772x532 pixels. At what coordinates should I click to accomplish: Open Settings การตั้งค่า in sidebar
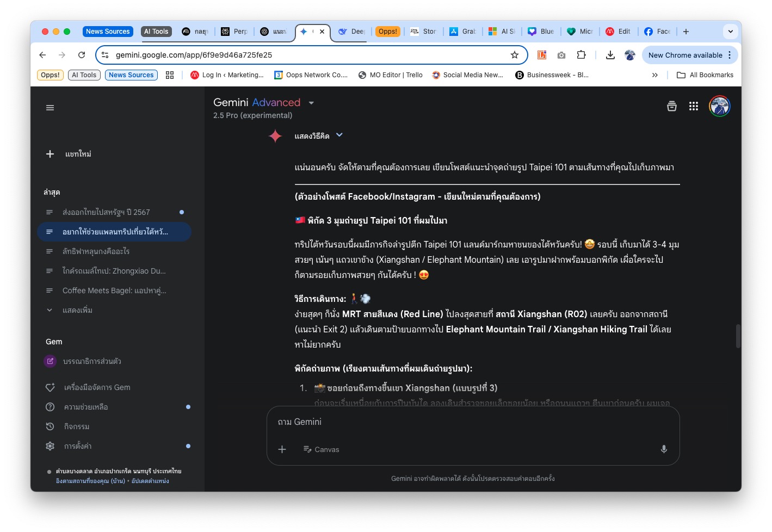tap(78, 446)
